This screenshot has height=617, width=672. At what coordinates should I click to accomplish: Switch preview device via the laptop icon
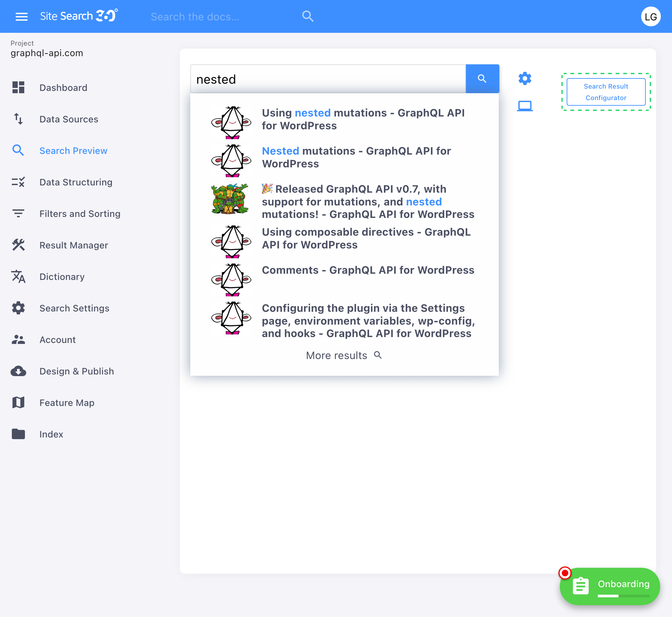[524, 105]
